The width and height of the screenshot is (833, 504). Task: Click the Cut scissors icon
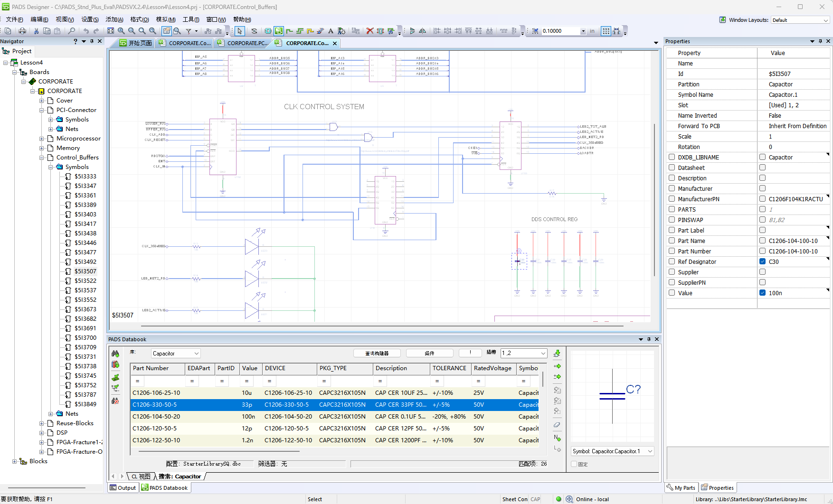(36, 31)
